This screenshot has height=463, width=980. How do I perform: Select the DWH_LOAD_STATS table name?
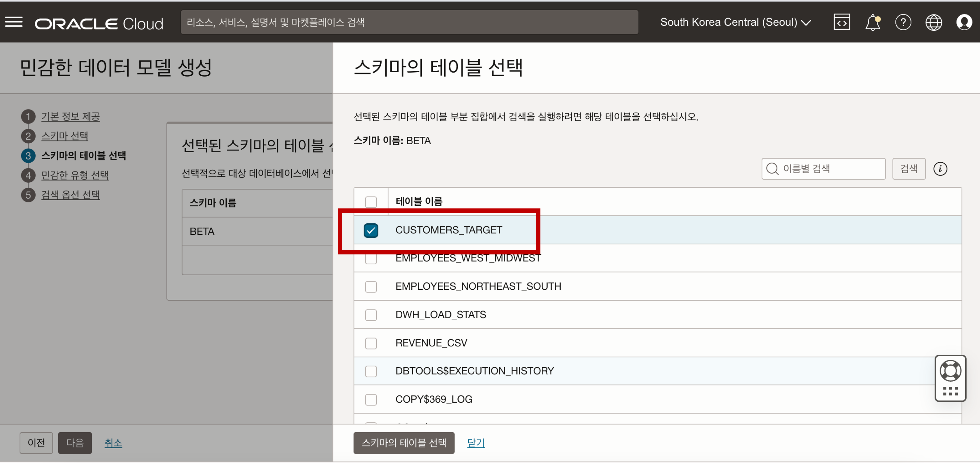coord(441,315)
